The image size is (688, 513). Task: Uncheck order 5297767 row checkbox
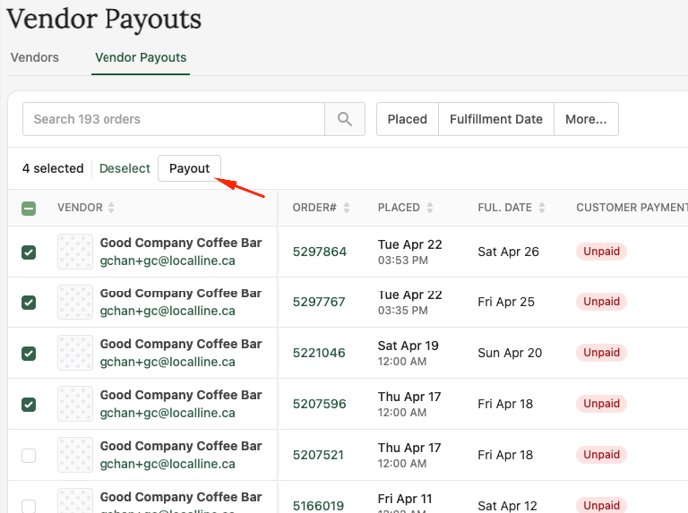(29, 302)
